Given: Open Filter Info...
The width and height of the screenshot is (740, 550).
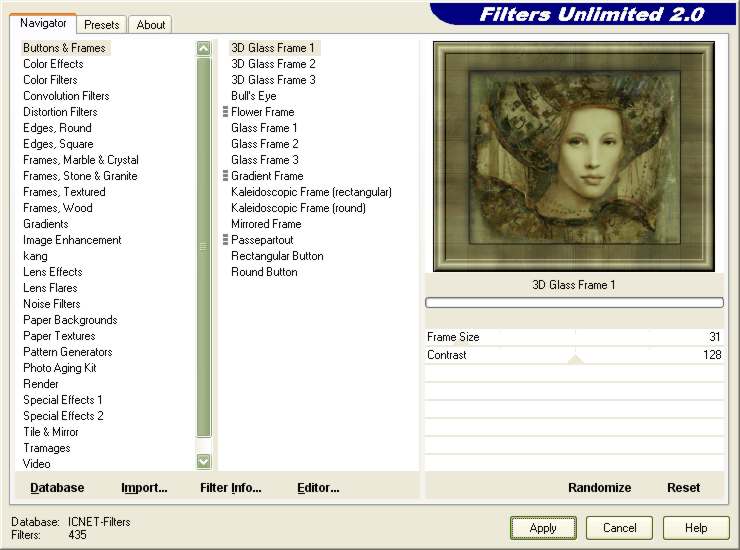Looking at the screenshot, I should [x=231, y=488].
